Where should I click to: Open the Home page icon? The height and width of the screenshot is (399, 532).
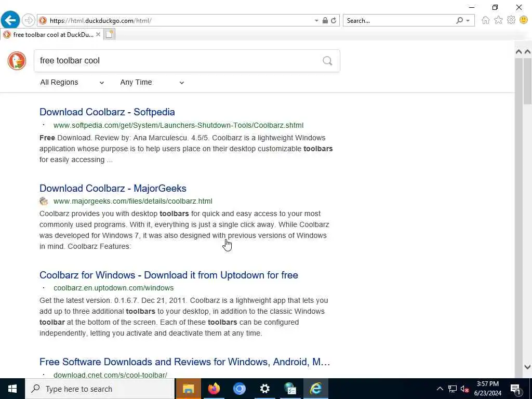[x=486, y=20]
